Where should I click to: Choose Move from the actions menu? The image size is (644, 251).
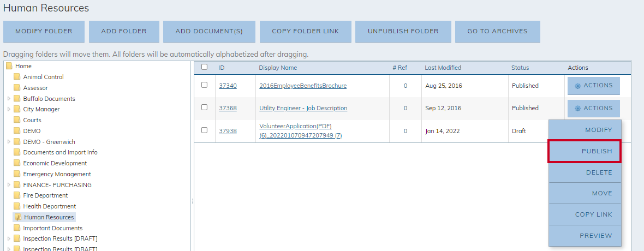click(585, 194)
